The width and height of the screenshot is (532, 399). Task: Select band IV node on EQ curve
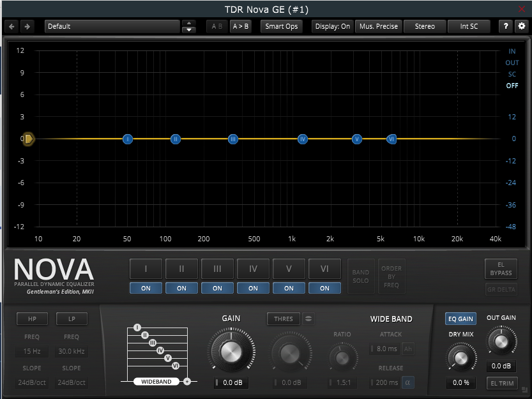tap(303, 139)
